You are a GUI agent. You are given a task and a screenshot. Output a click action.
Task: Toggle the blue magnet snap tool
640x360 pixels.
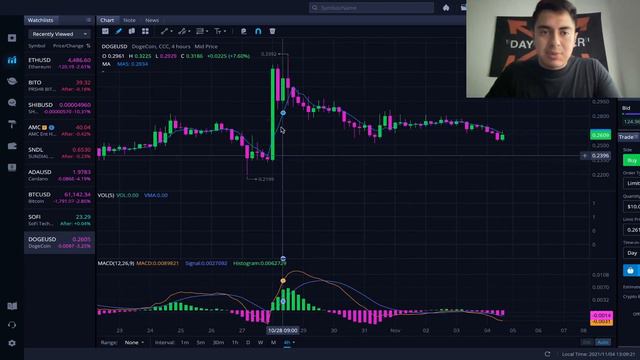pyautogui.click(x=258, y=31)
